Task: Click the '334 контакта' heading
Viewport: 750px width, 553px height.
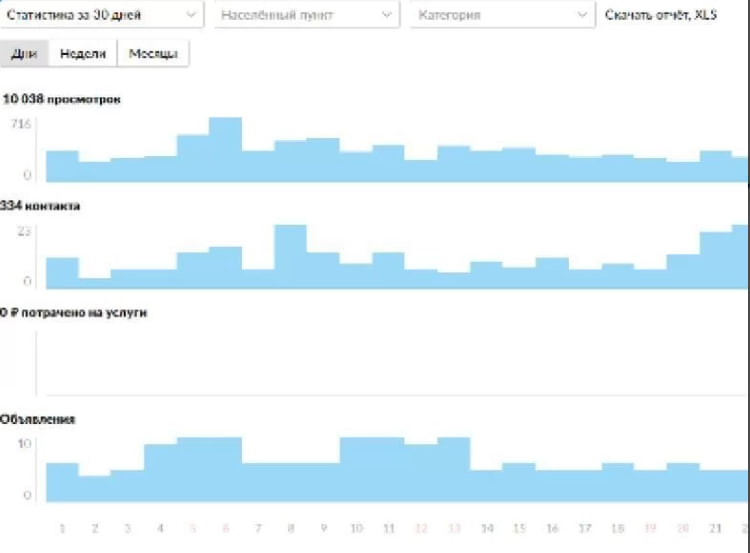Action: [40, 206]
